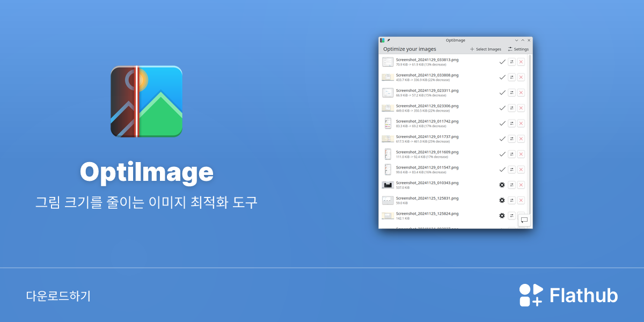This screenshot has width=644, height=322.
Task: Click the Flathub logo
Action: (x=568, y=295)
